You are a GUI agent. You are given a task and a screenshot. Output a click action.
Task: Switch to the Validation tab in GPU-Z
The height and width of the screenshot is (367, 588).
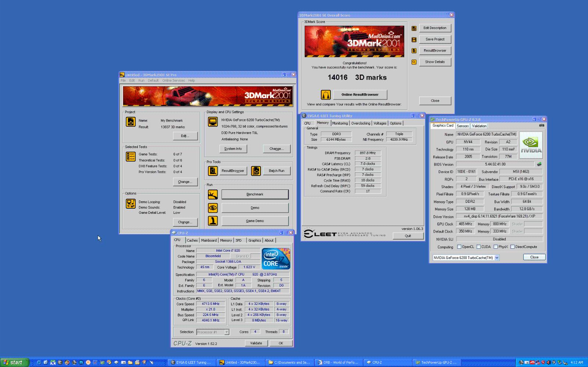[x=479, y=126]
